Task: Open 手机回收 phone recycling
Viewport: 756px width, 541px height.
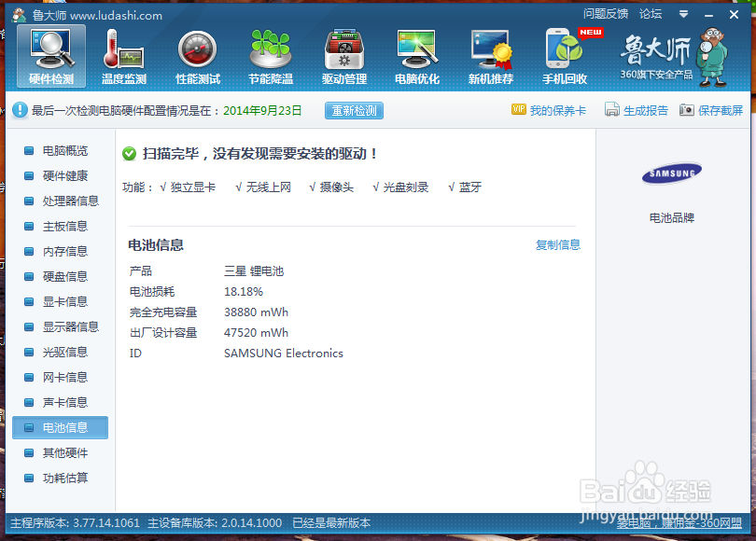Action: tap(565, 56)
